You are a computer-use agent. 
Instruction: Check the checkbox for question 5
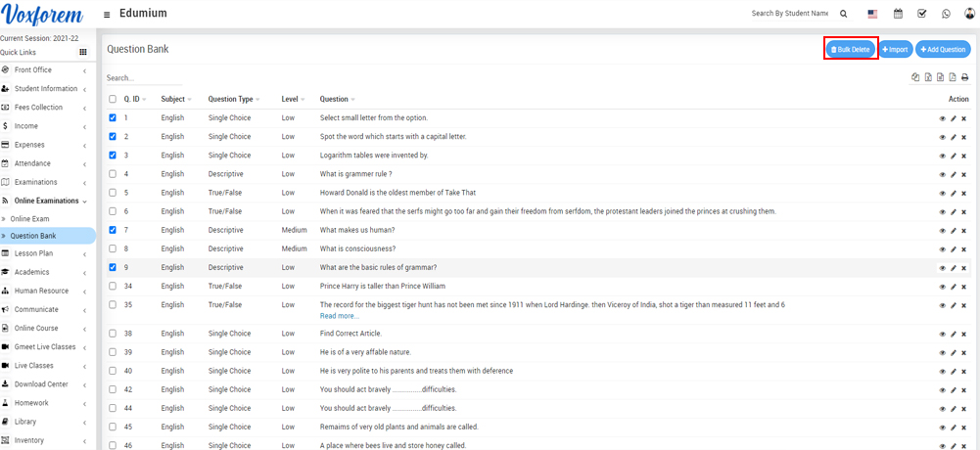tap(113, 193)
